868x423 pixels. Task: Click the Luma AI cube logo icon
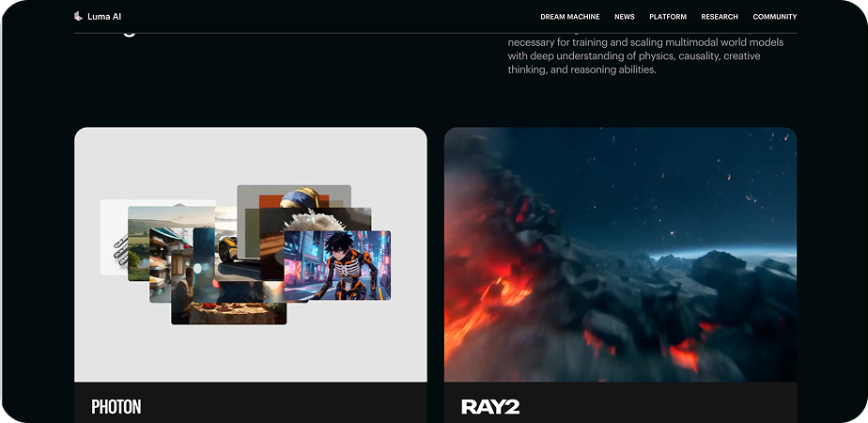coord(78,16)
